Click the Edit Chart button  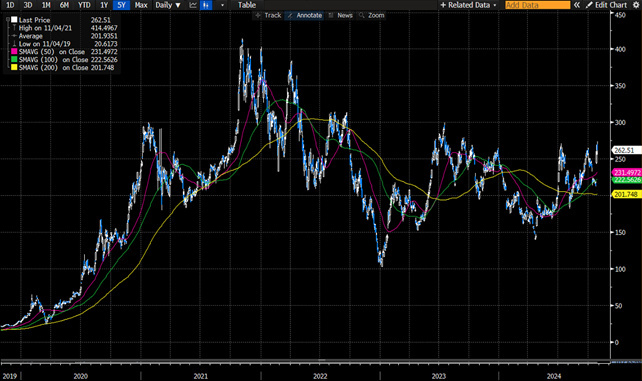[607, 5]
